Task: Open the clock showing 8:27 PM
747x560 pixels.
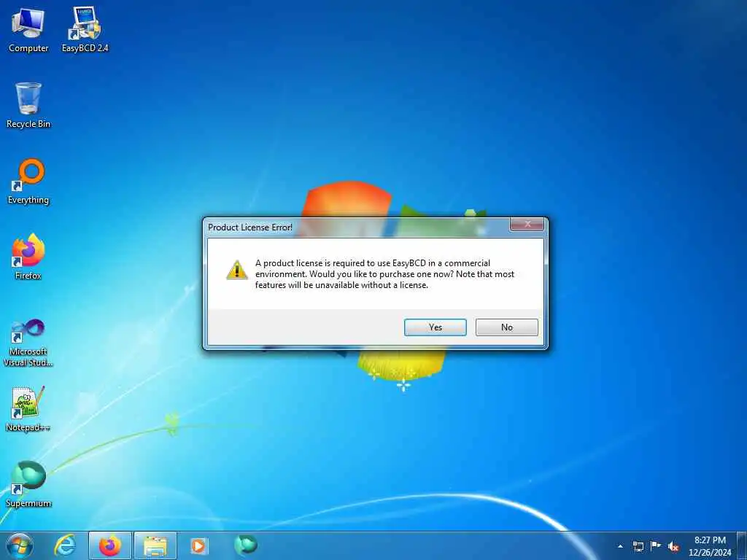Action: click(710, 546)
